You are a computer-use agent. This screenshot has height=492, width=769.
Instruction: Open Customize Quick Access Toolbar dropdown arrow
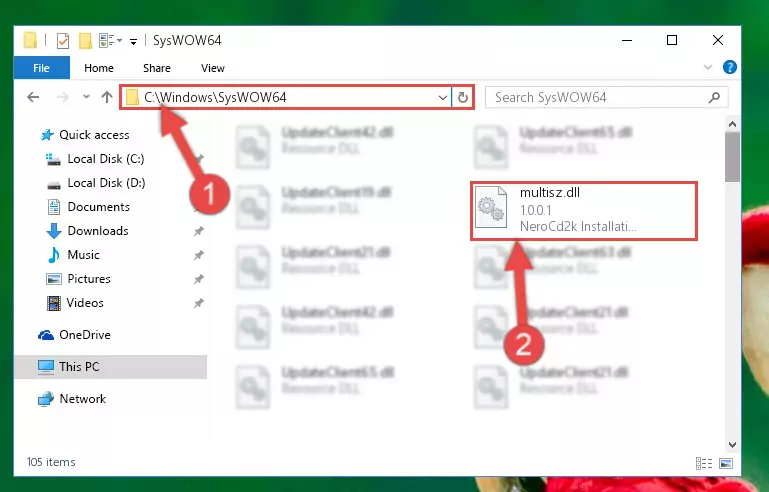[x=133, y=42]
